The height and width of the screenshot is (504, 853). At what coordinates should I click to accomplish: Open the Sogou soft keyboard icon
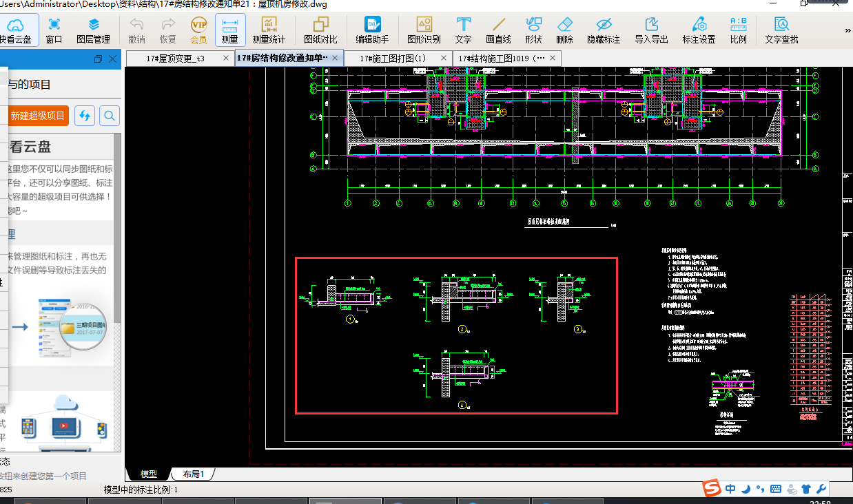tap(775, 489)
